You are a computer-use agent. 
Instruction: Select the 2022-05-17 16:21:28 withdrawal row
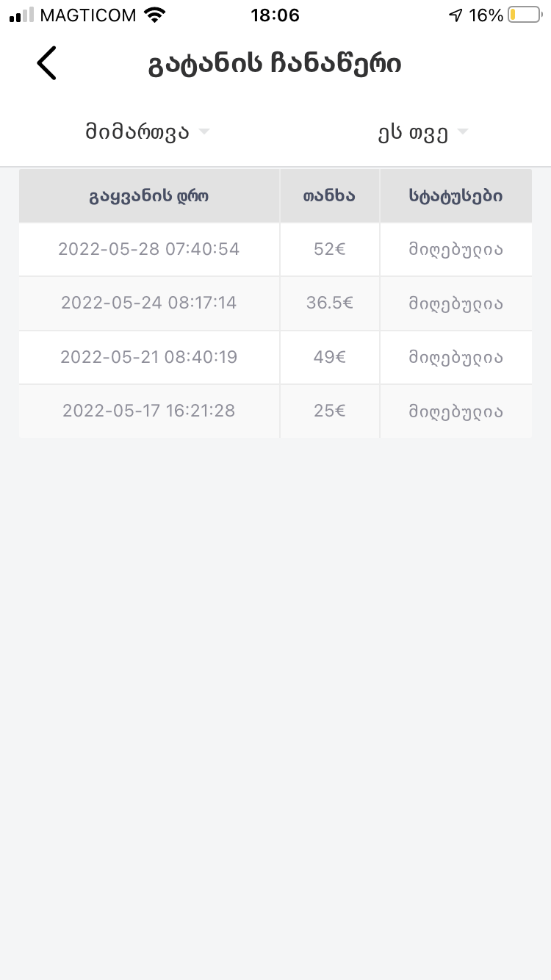pyautogui.click(x=149, y=411)
